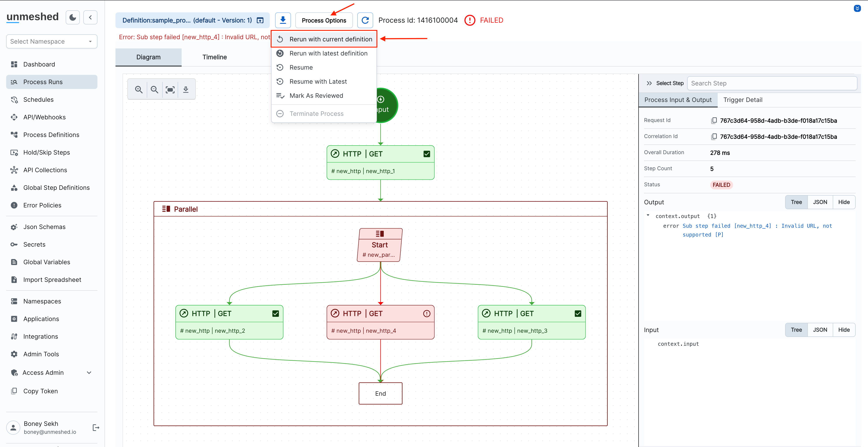
Task: Click into the Search Step field
Action: pyautogui.click(x=772, y=83)
